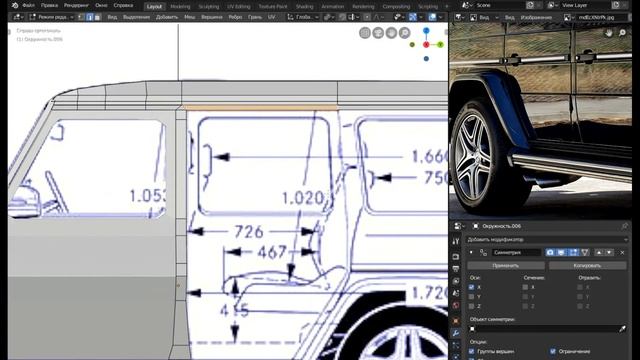Open the Справка menu

pyautogui.click(x=123, y=6)
